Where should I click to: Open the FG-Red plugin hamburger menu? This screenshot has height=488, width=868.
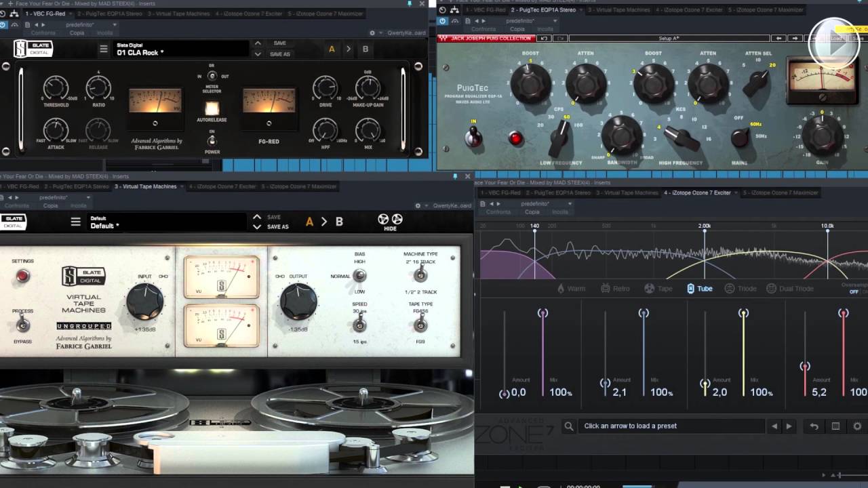point(104,49)
